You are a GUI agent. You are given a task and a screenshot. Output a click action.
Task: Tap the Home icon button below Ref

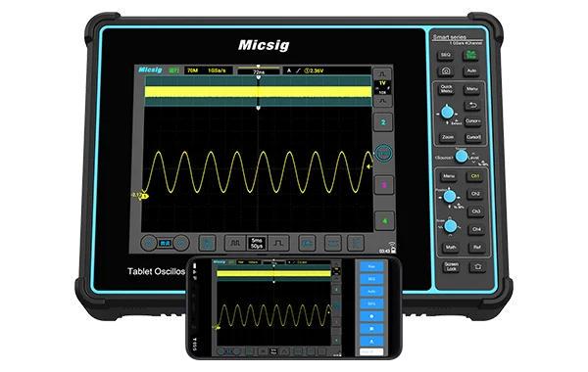[477, 266]
